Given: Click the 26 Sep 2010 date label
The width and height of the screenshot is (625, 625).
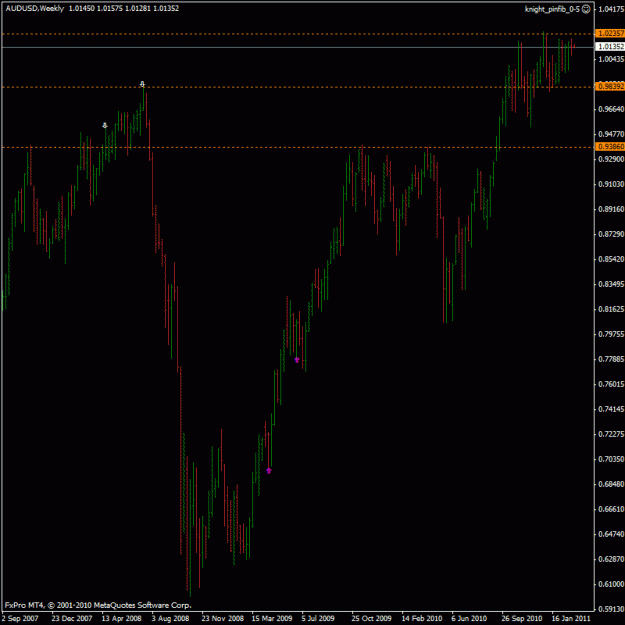Looking at the screenshot, I should [x=522, y=619].
